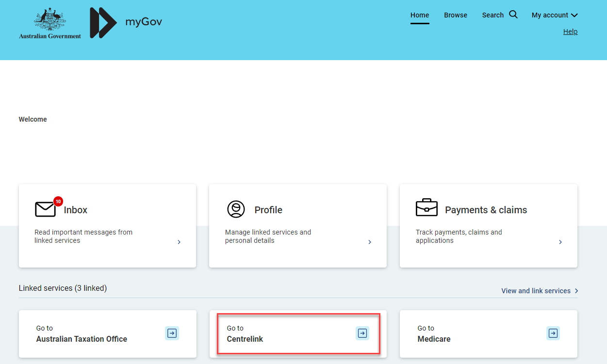Click the chevron on the Profile card
This screenshot has width=607, height=364.
pos(369,242)
